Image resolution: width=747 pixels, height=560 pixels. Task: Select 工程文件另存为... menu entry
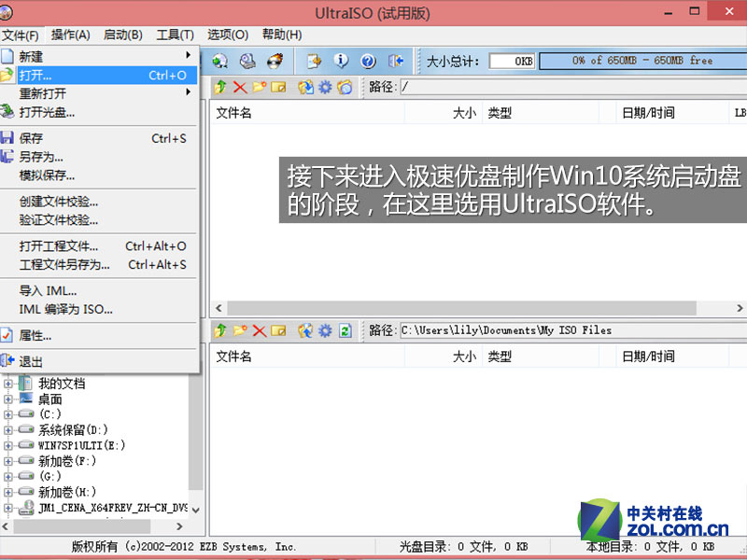click(x=99, y=265)
